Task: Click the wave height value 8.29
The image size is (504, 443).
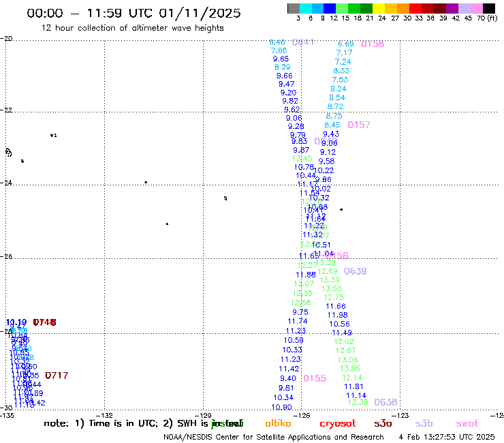Action: click(x=283, y=67)
